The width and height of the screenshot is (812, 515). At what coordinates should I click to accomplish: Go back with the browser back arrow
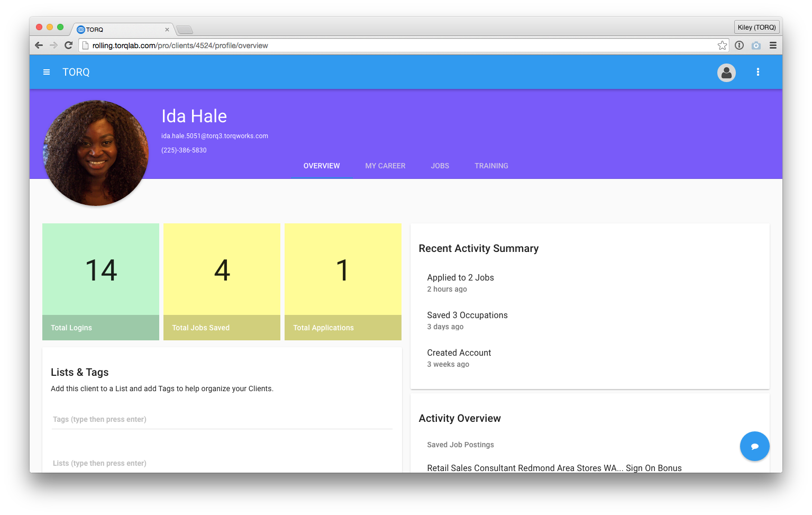tap(39, 46)
